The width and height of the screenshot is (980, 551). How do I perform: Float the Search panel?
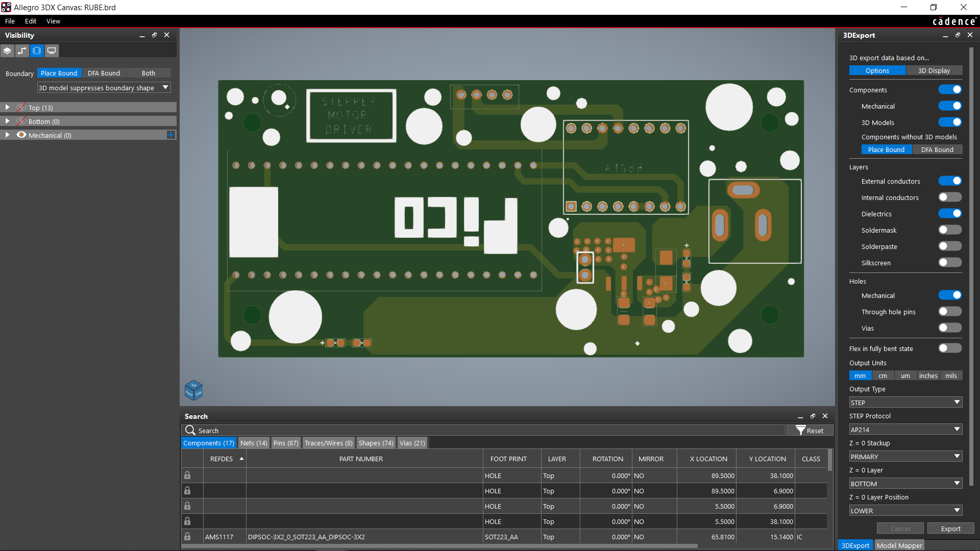coord(813,416)
